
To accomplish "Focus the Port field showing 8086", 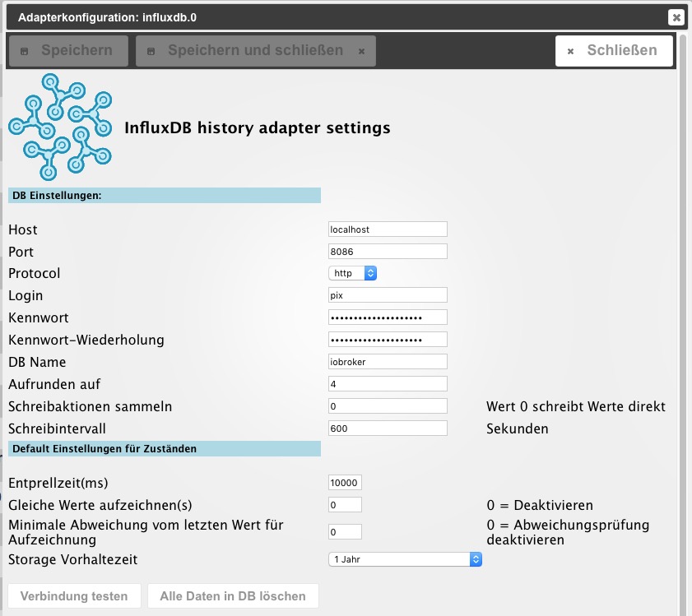I will (388, 251).
